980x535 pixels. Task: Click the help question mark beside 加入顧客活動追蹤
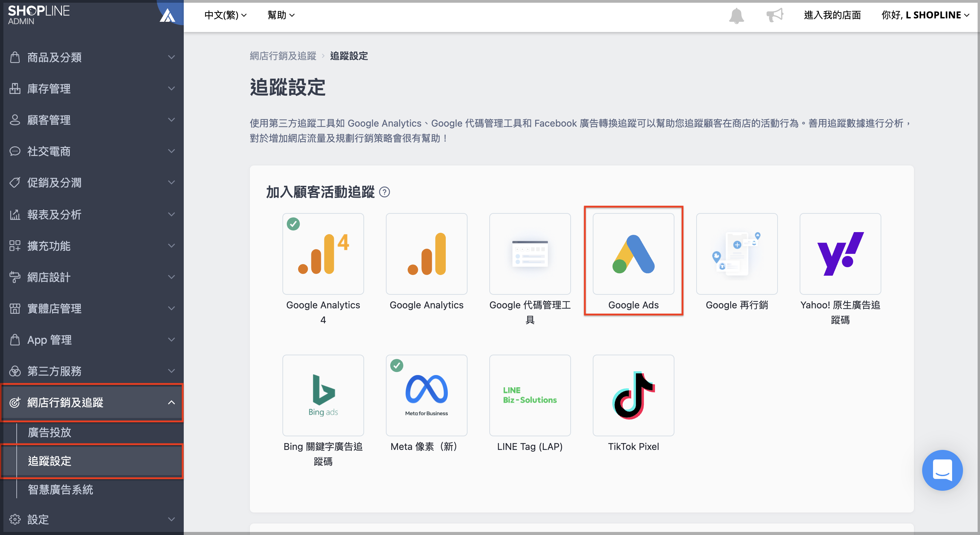click(x=384, y=192)
